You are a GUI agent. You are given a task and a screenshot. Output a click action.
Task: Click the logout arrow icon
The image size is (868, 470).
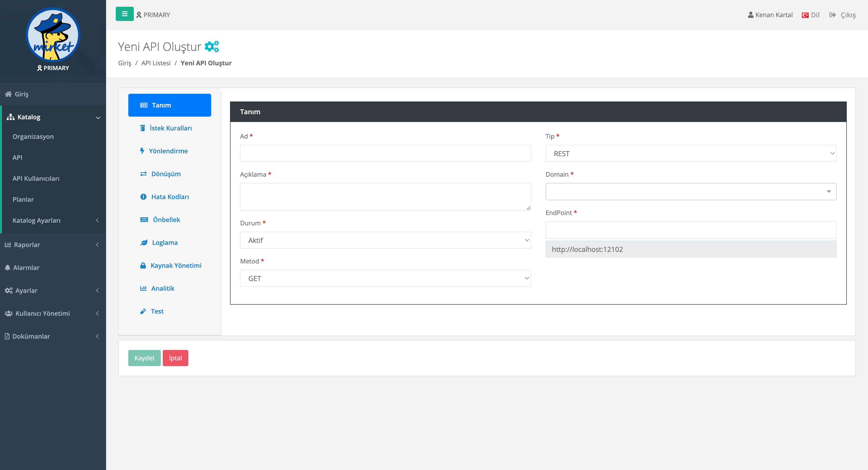tap(833, 15)
